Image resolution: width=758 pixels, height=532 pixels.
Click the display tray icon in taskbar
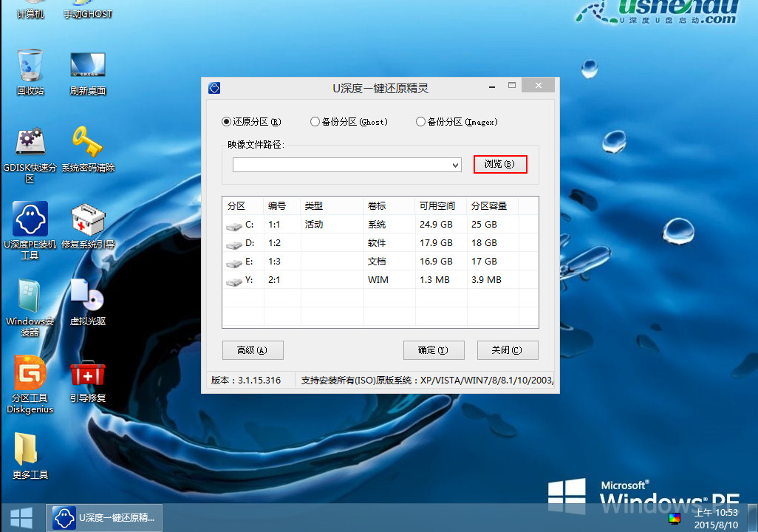coord(675,519)
